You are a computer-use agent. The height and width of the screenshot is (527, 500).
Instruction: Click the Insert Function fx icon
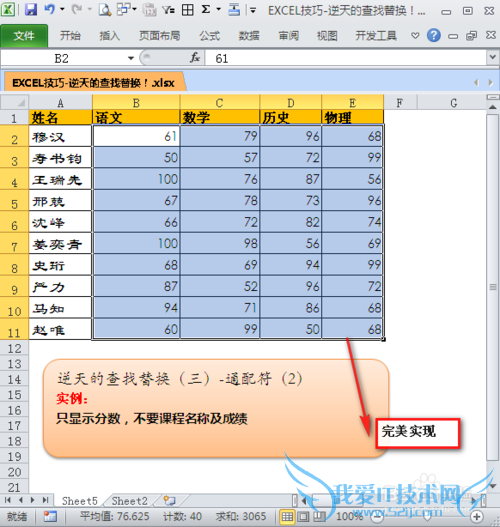coord(195,58)
